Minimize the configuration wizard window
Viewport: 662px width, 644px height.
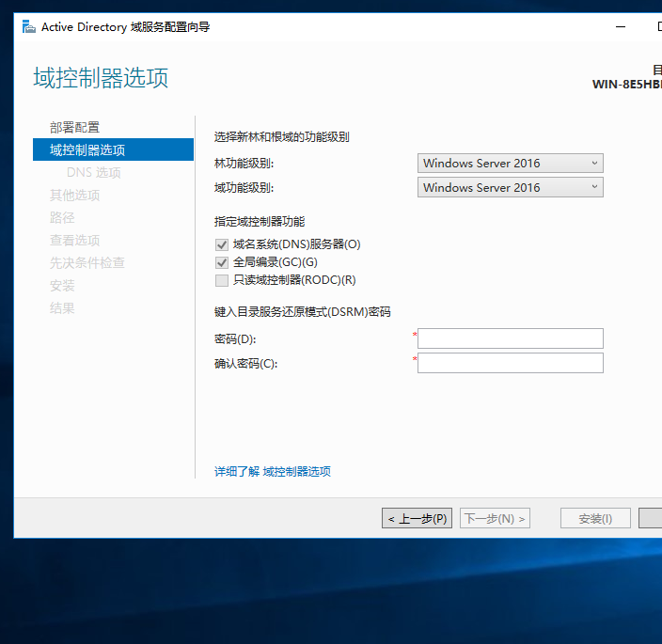(x=621, y=26)
